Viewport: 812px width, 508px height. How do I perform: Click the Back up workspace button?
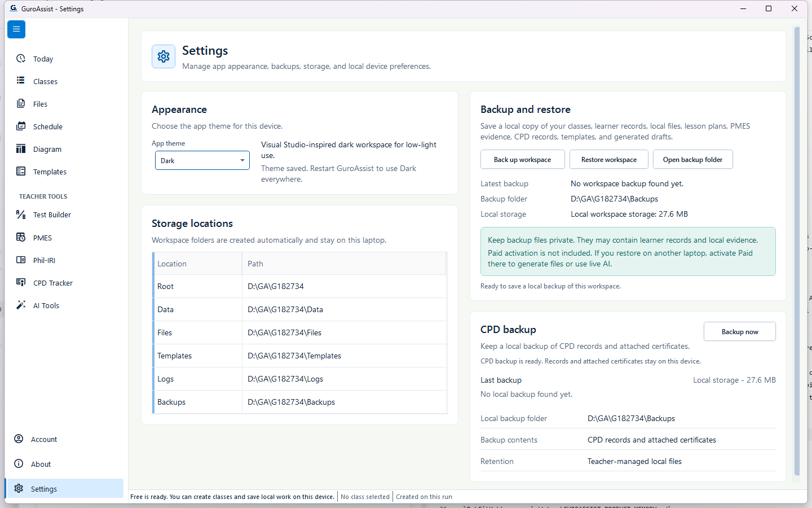(523, 159)
